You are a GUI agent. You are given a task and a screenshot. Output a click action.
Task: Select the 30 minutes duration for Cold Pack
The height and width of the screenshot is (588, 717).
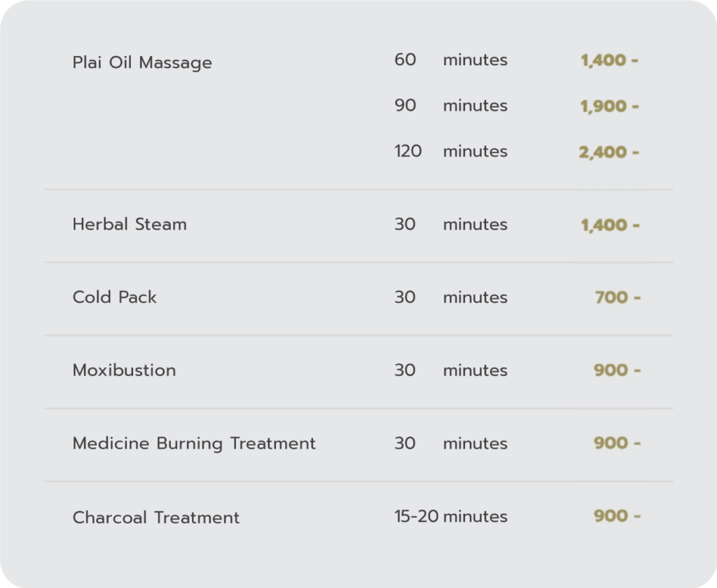451,297
